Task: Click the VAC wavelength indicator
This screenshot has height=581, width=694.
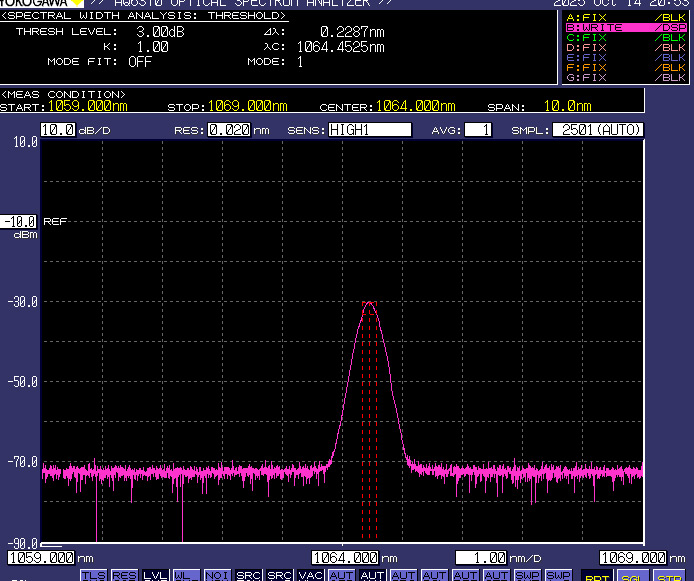Action: point(311,575)
